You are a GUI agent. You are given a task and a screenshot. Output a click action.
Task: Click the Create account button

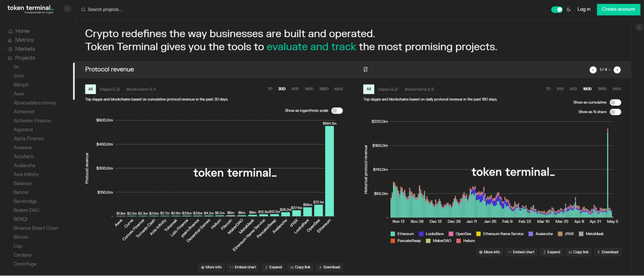tap(618, 9)
